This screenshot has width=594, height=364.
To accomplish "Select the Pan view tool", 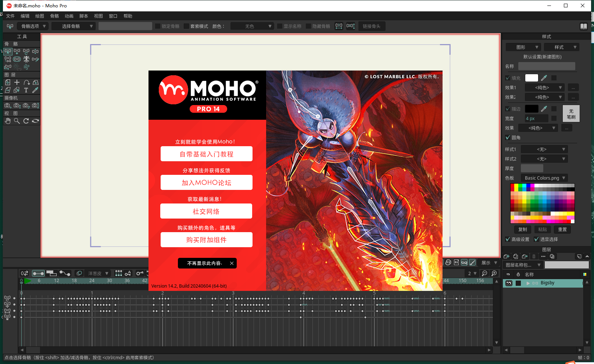I will pos(8,120).
